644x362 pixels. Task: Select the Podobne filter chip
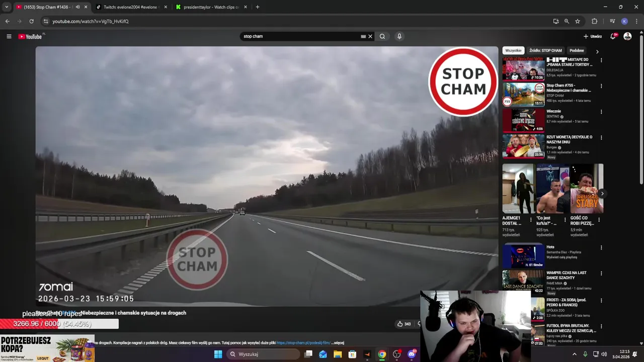pos(577,51)
